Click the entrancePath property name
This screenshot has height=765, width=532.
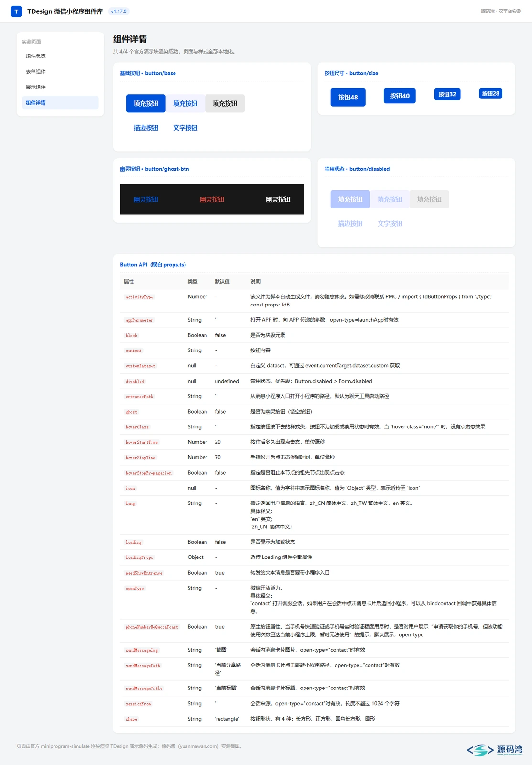pos(140,396)
